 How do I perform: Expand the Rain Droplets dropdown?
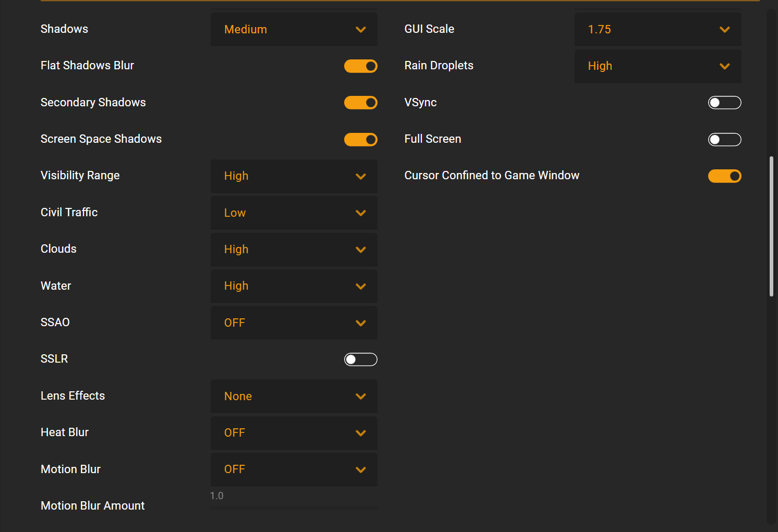[x=658, y=66]
